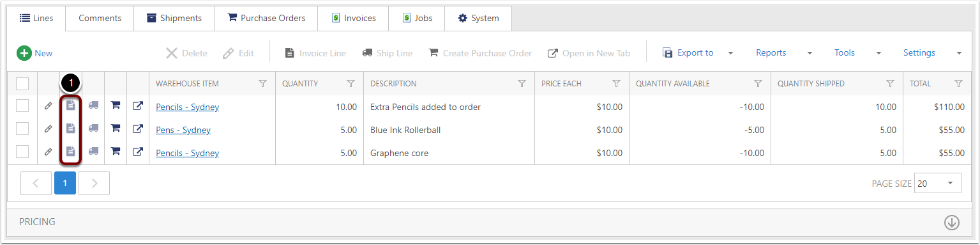Click the Reports menu label
Screen dimensions: 980x245
(771, 53)
